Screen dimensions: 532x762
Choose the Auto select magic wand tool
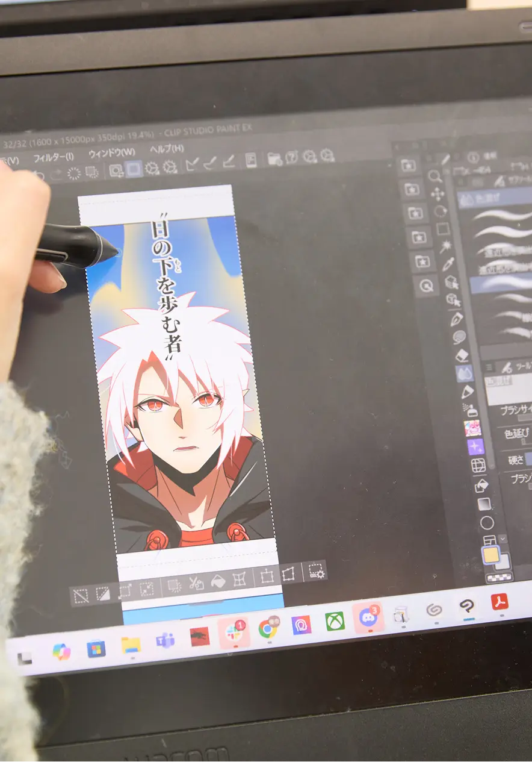447,246
